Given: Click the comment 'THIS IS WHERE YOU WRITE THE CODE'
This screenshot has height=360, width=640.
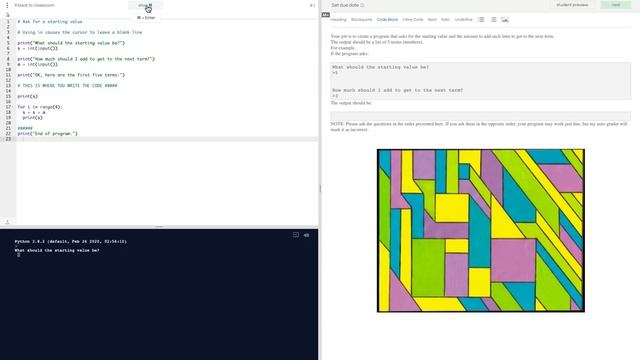Looking at the screenshot, I should coord(67,86).
